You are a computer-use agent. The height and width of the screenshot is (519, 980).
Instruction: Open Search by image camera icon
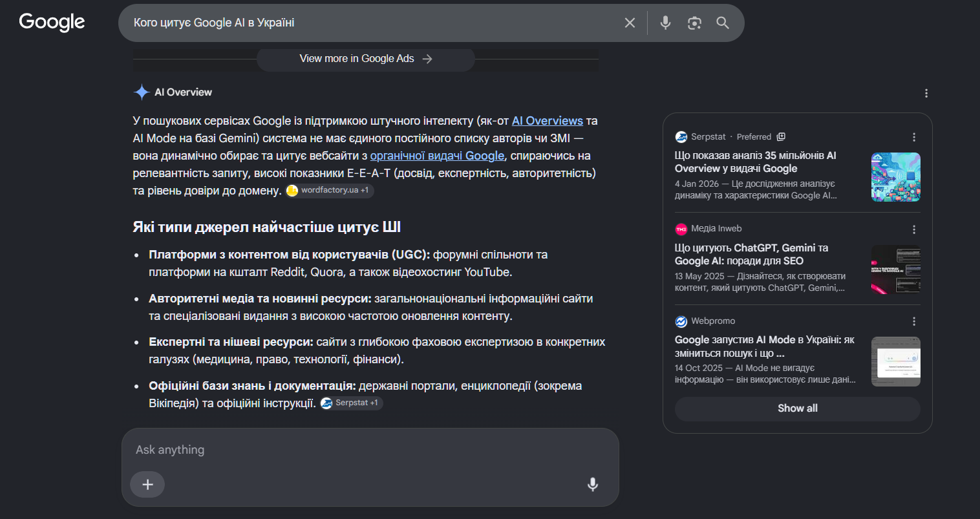click(694, 23)
